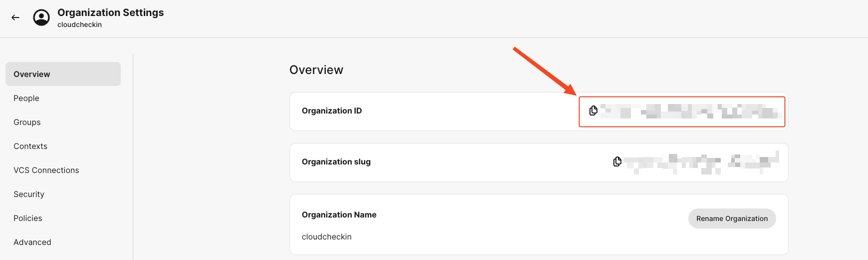Click the Overview heading in main panel

coord(316,70)
